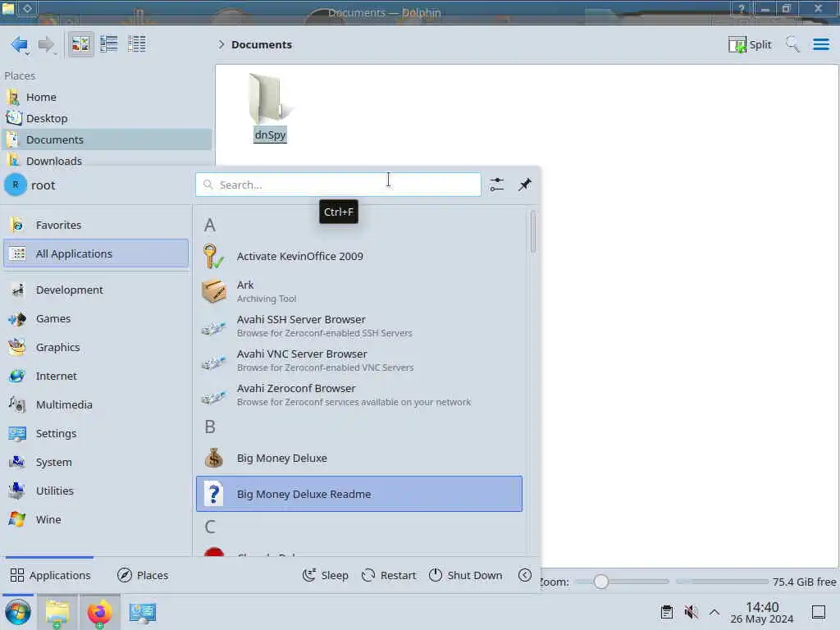Open the start menu launcher button
This screenshot has width=840, height=630.
[18, 612]
